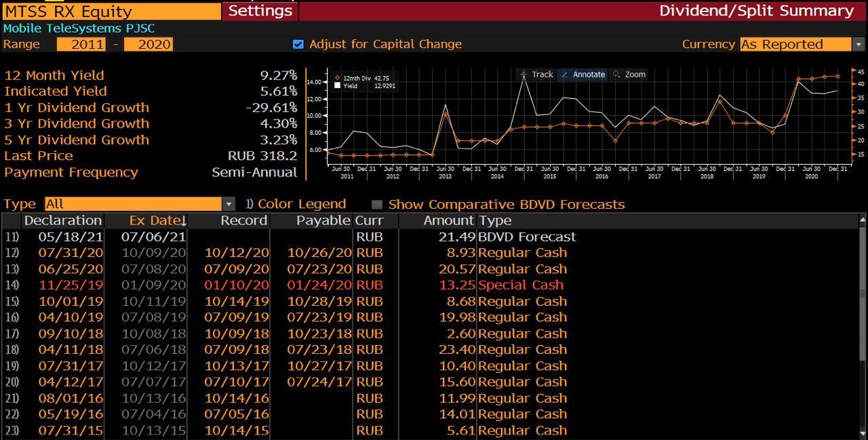
Task: Open the Currency As Reported dropdown
Action: pos(802,44)
